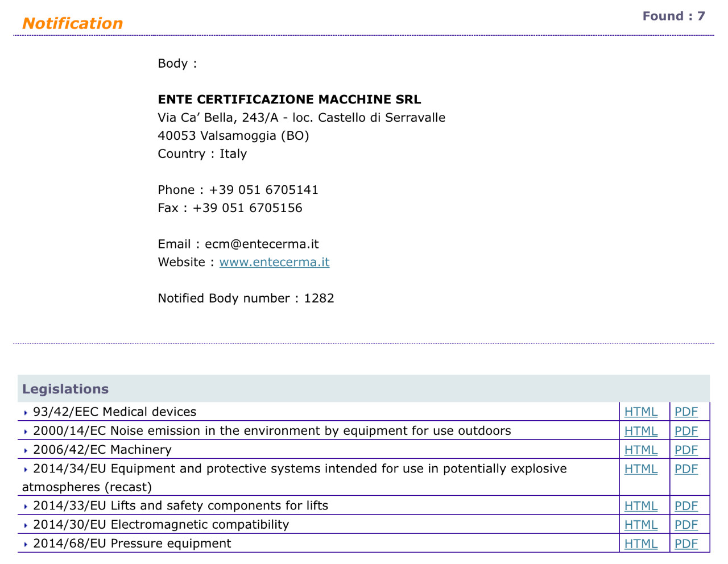
Task: Open HTML for 2014/30/EU Electromagnetic compatibility
Action: pos(640,525)
